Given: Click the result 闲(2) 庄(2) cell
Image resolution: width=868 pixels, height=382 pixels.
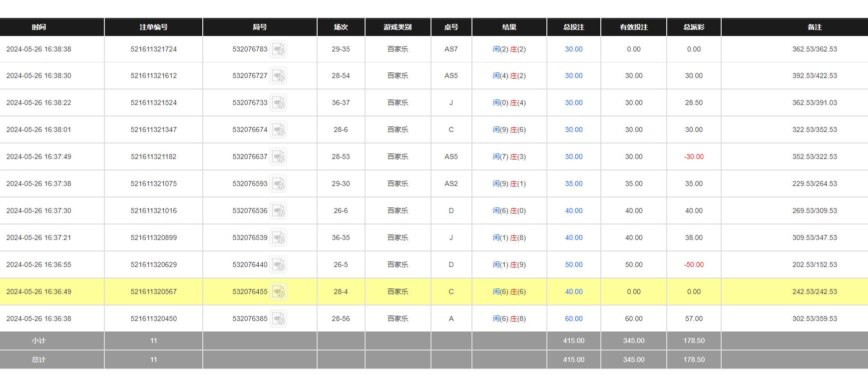Looking at the screenshot, I should coord(509,49).
